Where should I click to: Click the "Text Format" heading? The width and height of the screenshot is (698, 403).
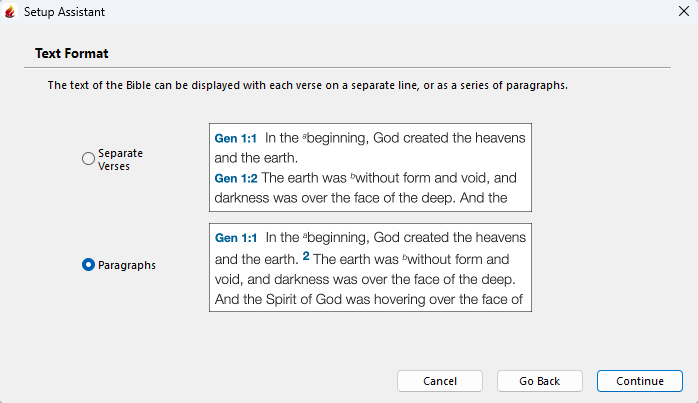point(72,53)
